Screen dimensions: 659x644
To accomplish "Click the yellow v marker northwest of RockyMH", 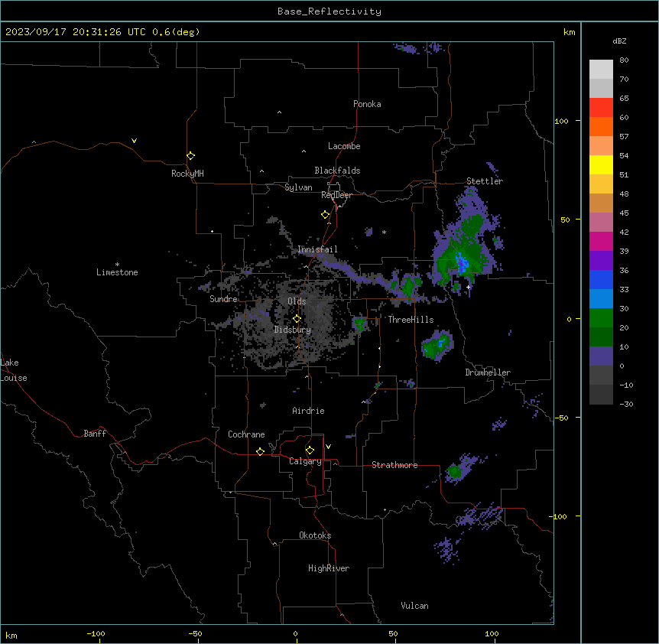I will click(x=134, y=141).
